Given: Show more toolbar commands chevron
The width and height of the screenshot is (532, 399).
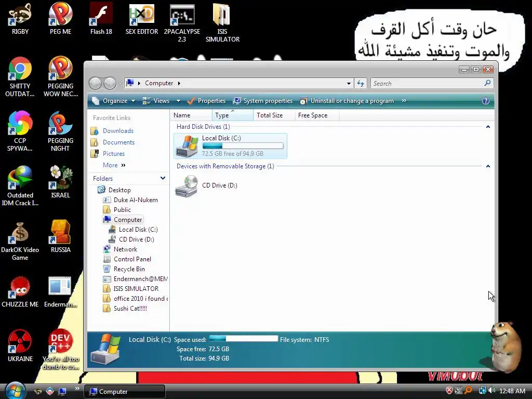Looking at the screenshot, I should tap(404, 101).
